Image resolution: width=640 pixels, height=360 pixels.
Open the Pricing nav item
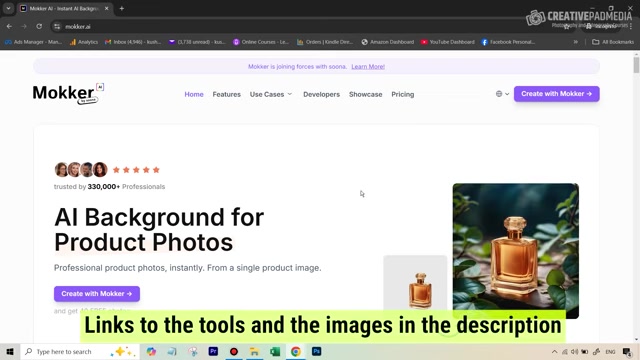402,94
